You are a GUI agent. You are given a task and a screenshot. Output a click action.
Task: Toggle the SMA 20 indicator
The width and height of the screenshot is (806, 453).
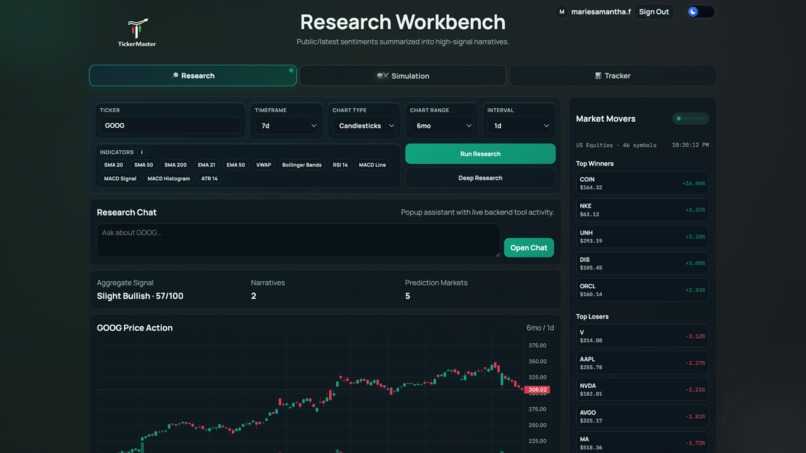click(x=114, y=165)
